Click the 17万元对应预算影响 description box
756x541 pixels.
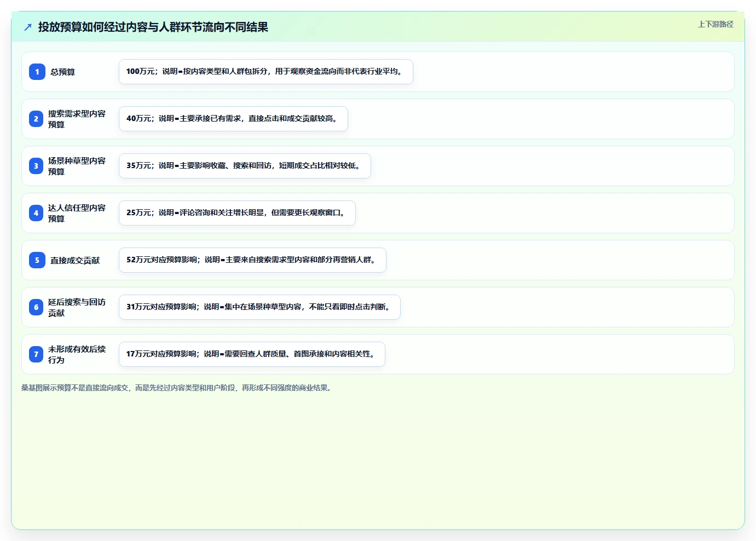(x=252, y=354)
